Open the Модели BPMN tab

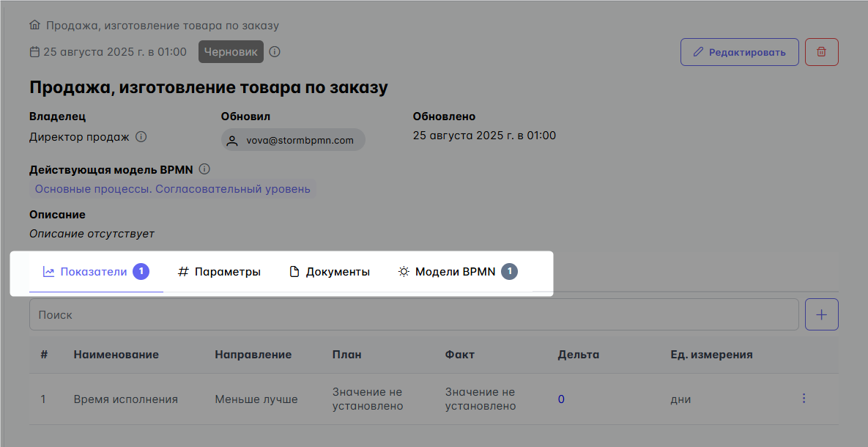point(456,272)
